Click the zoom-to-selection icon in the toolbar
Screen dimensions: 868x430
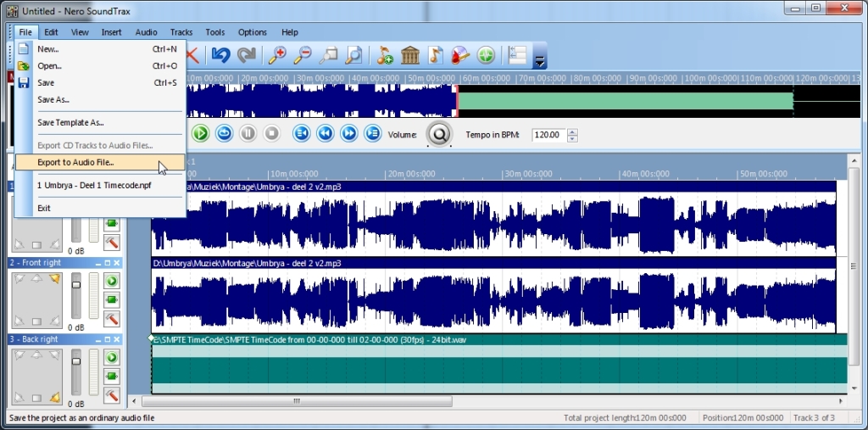[328, 55]
